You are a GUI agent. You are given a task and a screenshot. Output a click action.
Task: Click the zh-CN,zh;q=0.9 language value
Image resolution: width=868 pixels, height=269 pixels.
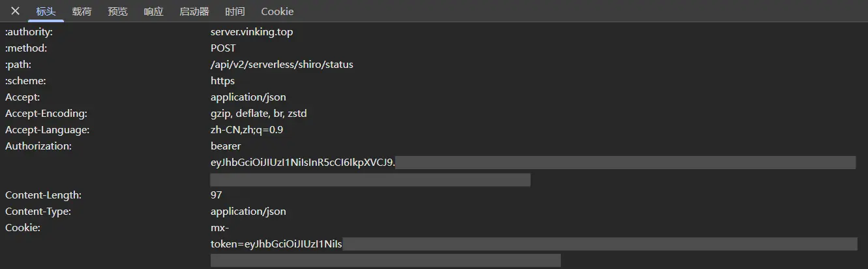[247, 130]
